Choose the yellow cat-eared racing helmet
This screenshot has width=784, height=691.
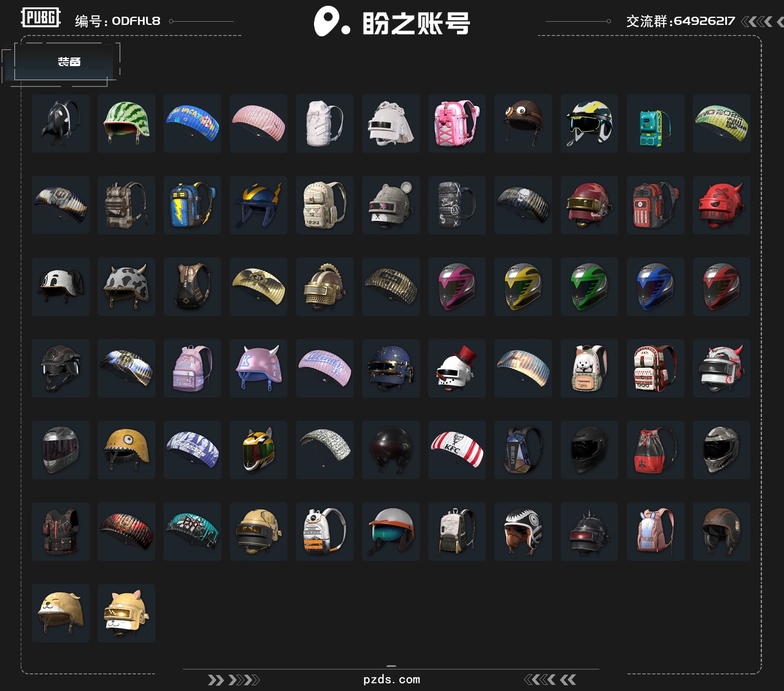pos(258,450)
